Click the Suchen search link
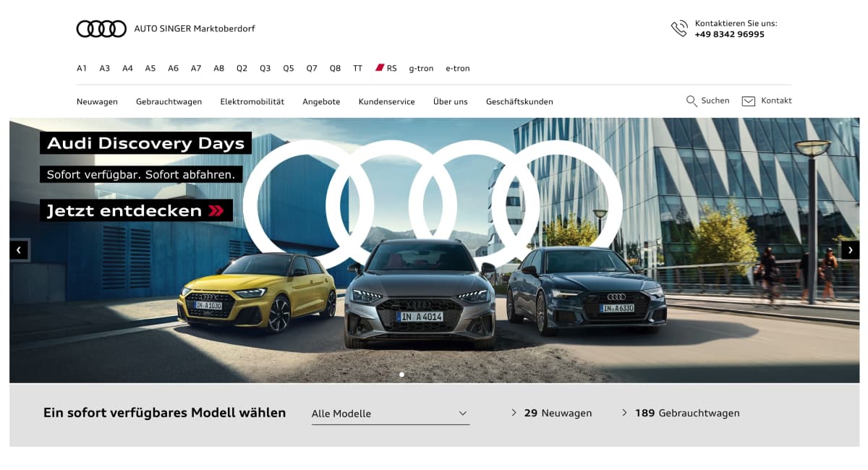868x470 pixels. [x=715, y=101]
